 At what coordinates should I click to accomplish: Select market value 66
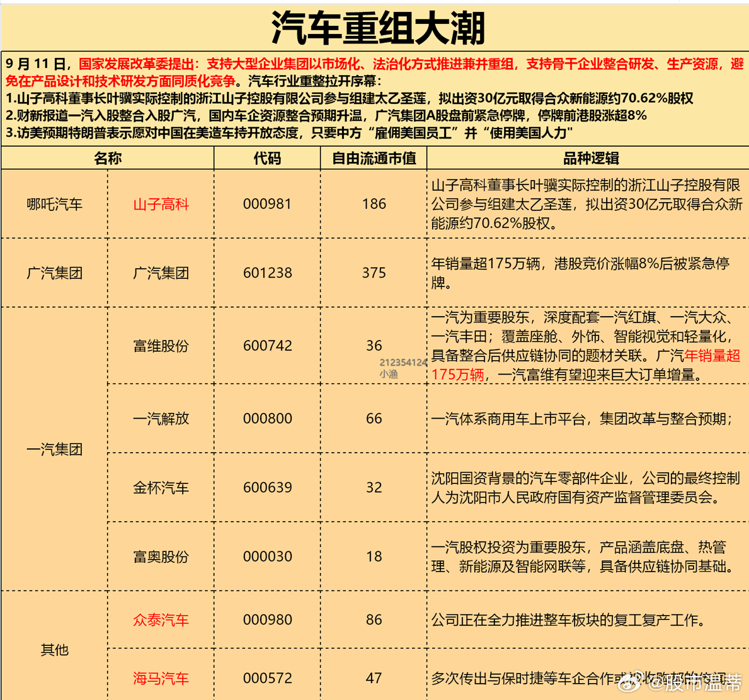point(374,419)
